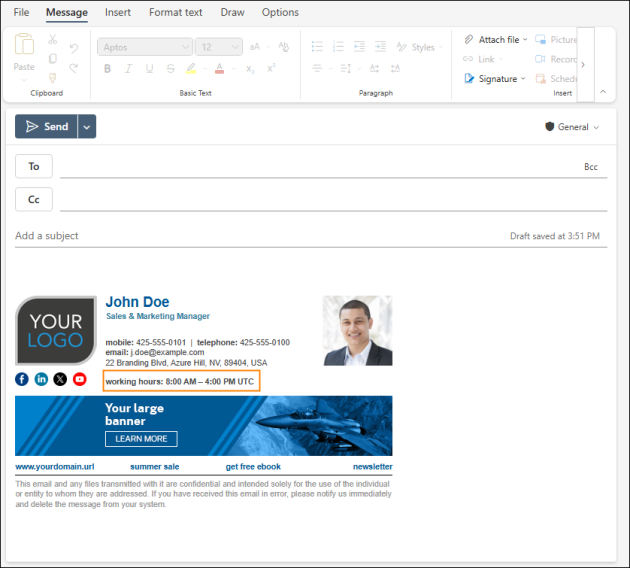Click the Paste clipboard icon
The image size is (630, 568).
point(24,44)
